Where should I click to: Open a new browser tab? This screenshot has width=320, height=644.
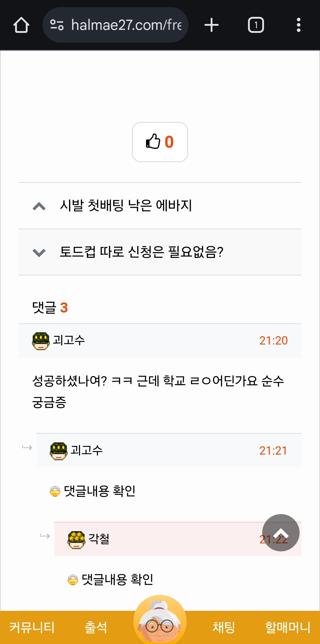click(x=212, y=25)
